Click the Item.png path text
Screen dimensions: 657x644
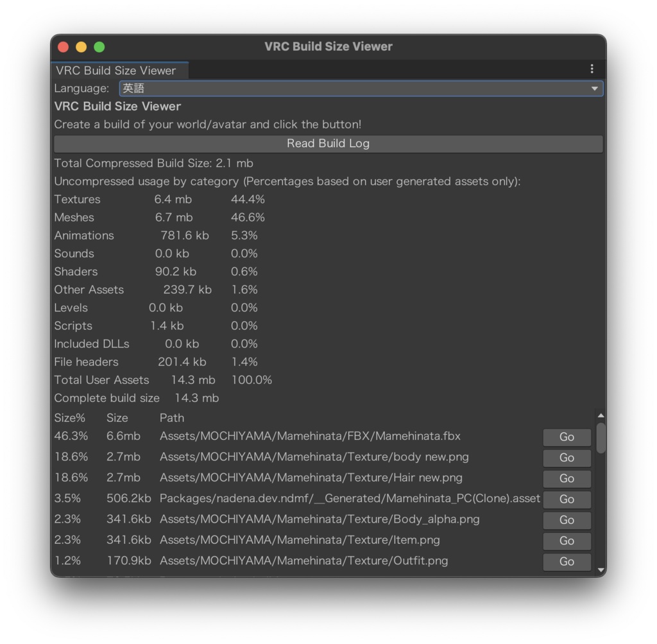300,541
